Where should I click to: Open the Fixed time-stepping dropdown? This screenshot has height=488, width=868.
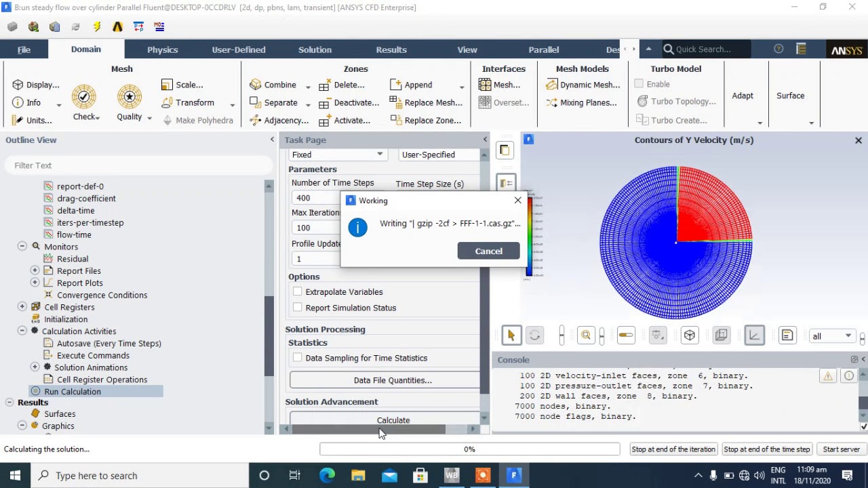coord(338,155)
